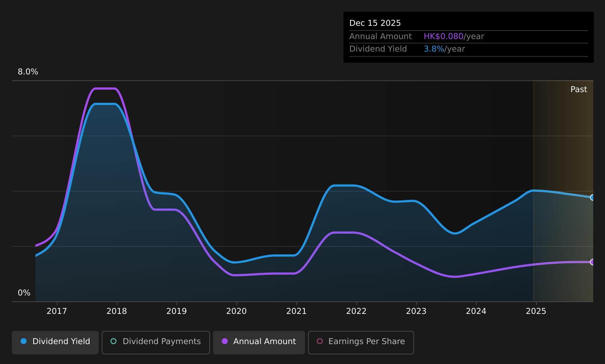Click the Past region label

(x=579, y=90)
